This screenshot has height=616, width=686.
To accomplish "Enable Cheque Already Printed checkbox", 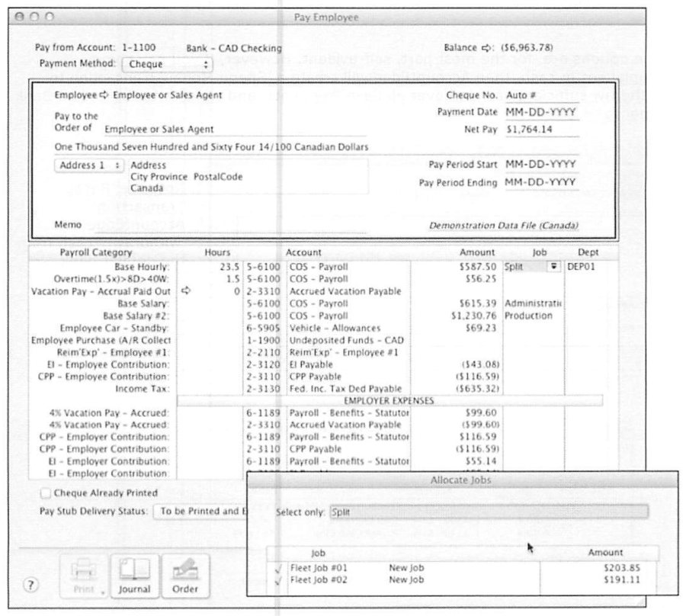I will (x=45, y=493).
